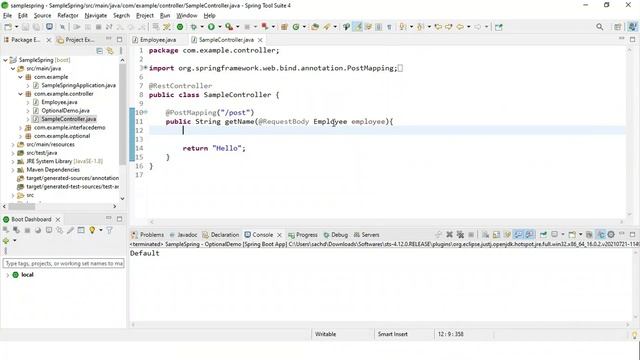Viewport: 640px width, 360px height.
Task: Click the Boot Dashboard green toolbar icon
Action: pos(180,27)
